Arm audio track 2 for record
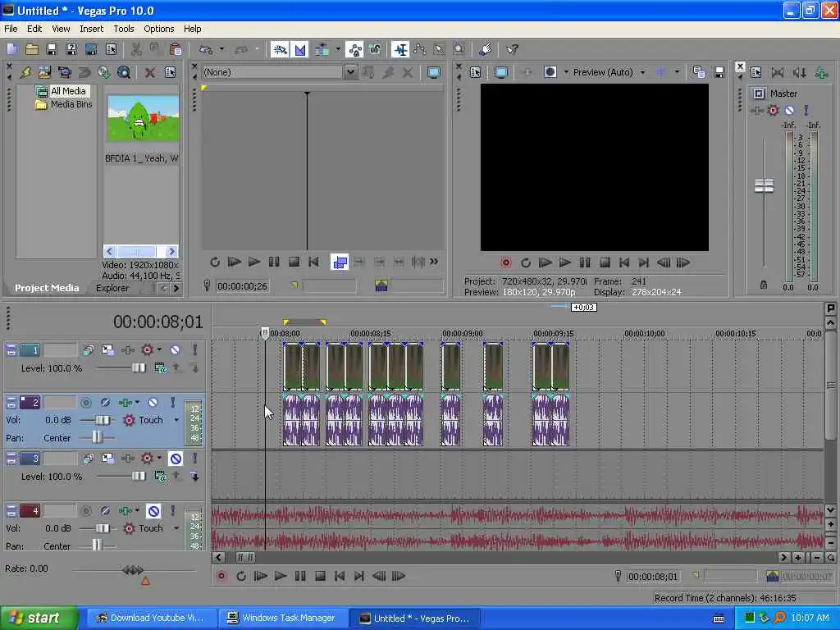Image resolution: width=840 pixels, height=630 pixels. [85, 402]
